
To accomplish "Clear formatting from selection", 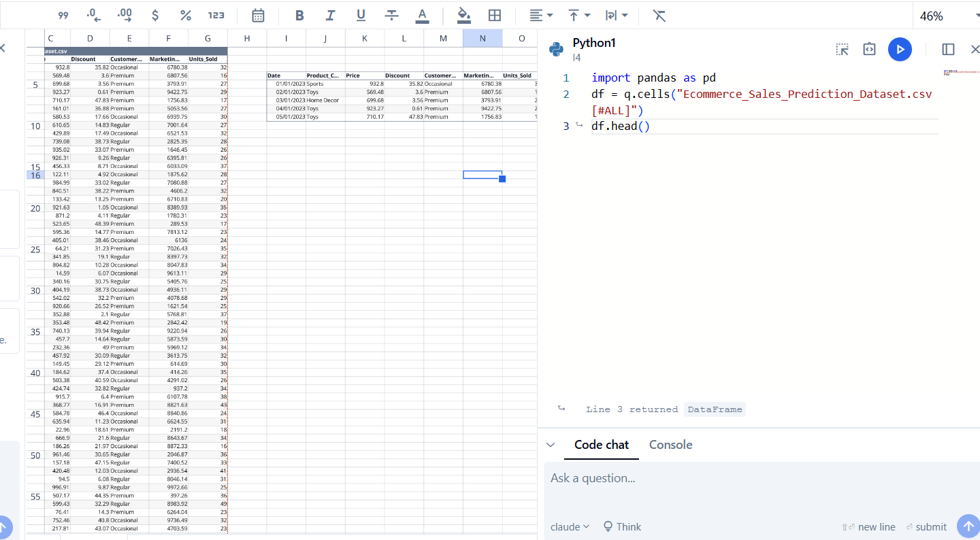I will pos(659,15).
